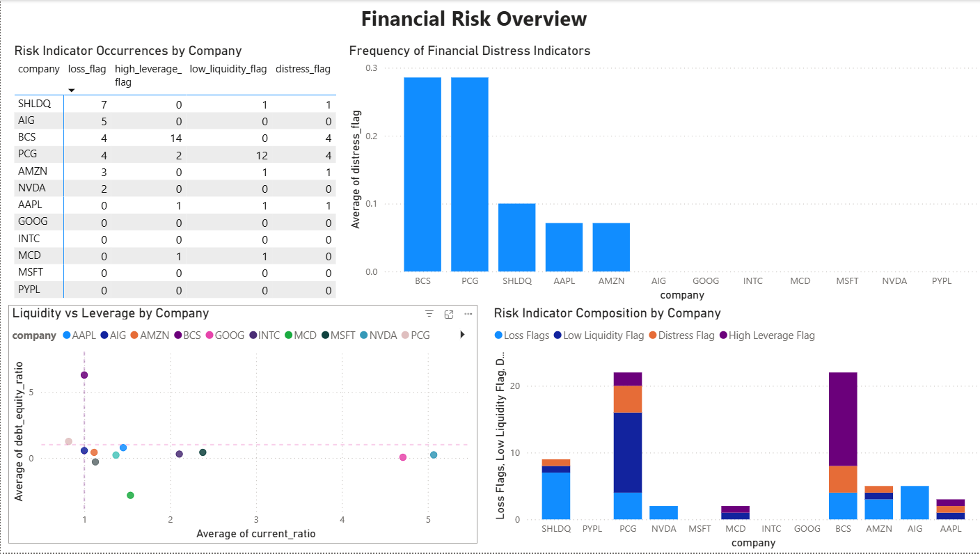Sort table by the distress_flag column
Screen dimensions: 980x554
[303, 69]
